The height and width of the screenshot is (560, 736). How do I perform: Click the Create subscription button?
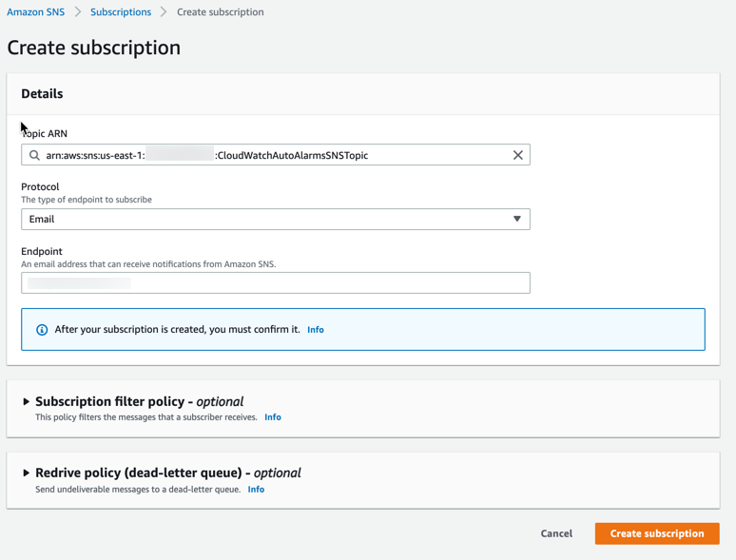pyautogui.click(x=657, y=533)
